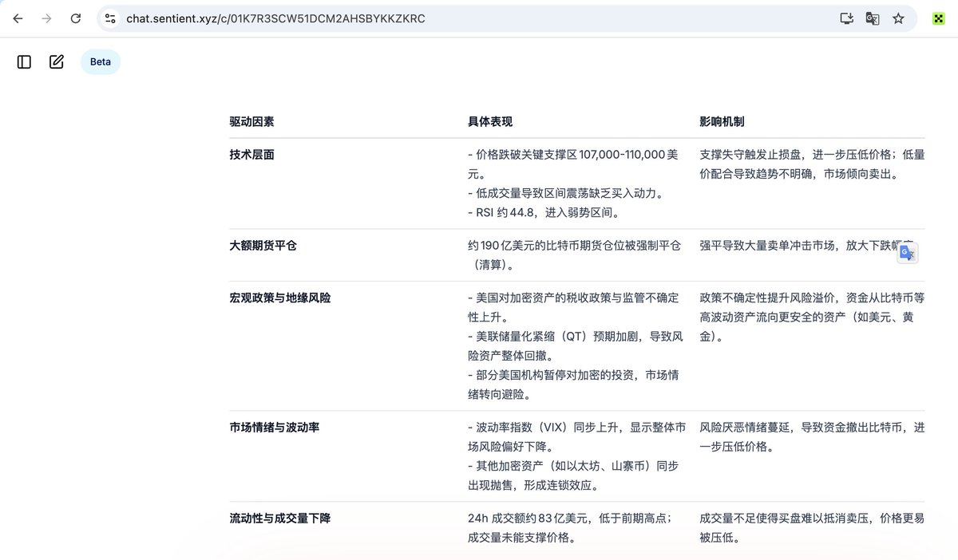This screenshot has height=560, width=958.
Task: Go back to the previous page
Action: tap(18, 18)
